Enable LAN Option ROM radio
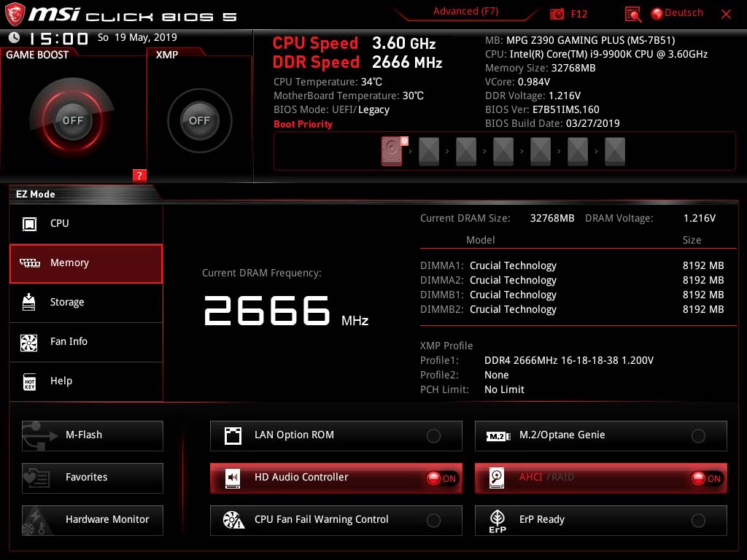The height and width of the screenshot is (560, 747). point(433,436)
